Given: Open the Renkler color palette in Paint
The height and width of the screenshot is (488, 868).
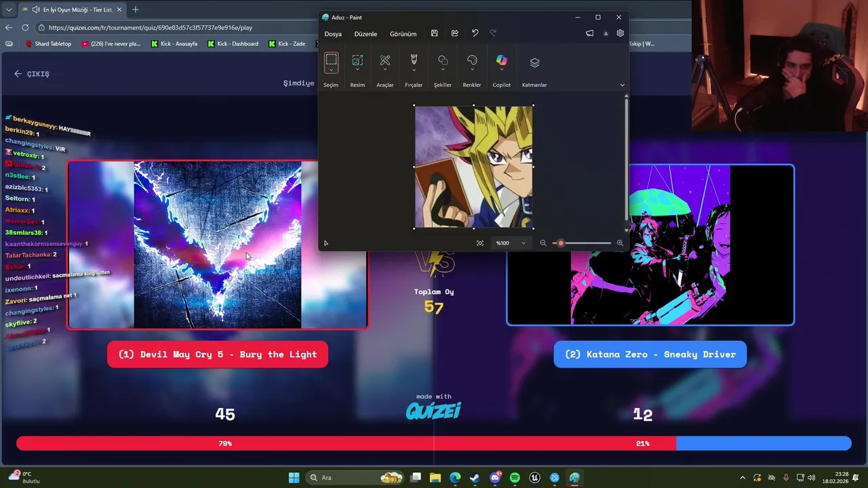Looking at the screenshot, I should 472,60.
